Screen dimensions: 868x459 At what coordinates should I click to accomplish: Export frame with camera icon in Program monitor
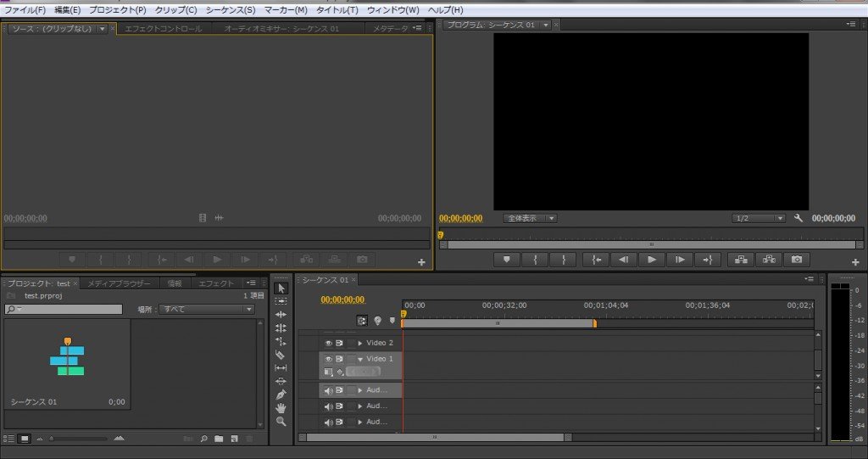tap(797, 260)
